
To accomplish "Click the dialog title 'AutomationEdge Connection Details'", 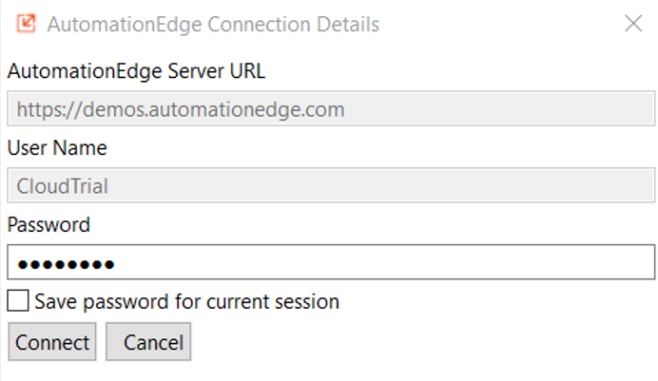I will pyautogui.click(x=213, y=24).
